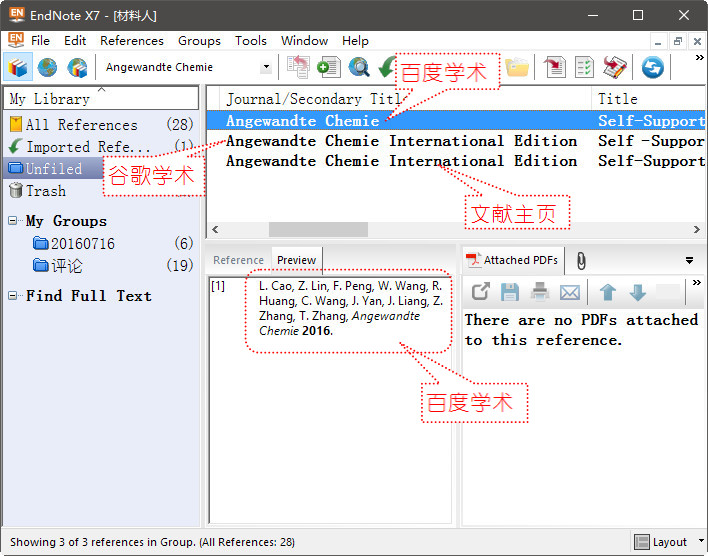Image resolution: width=708 pixels, height=556 pixels.
Task: Open the Angewandte Chemie output style dropdown
Action: [x=266, y=67]
